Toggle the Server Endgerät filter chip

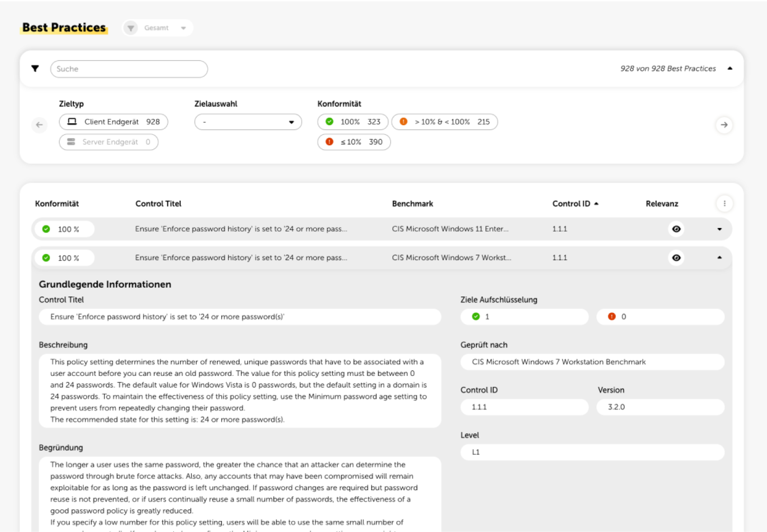[108, 142]
